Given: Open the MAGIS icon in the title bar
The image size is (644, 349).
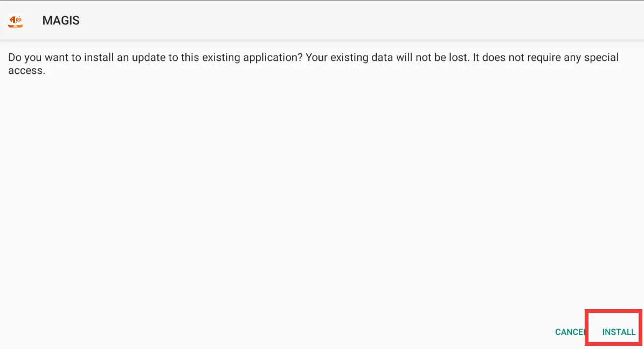Looking at the screenshot, I should (x=15, y=20).
